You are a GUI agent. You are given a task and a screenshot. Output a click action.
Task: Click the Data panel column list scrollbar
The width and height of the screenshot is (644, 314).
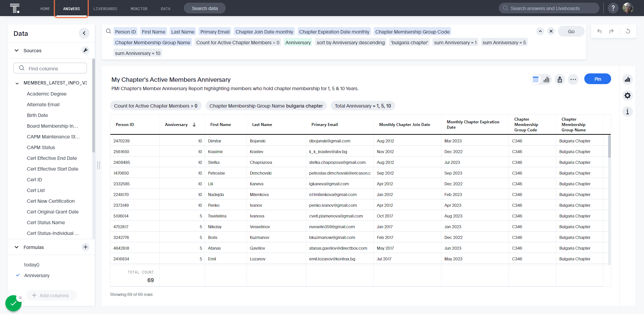tap(94, 106)
